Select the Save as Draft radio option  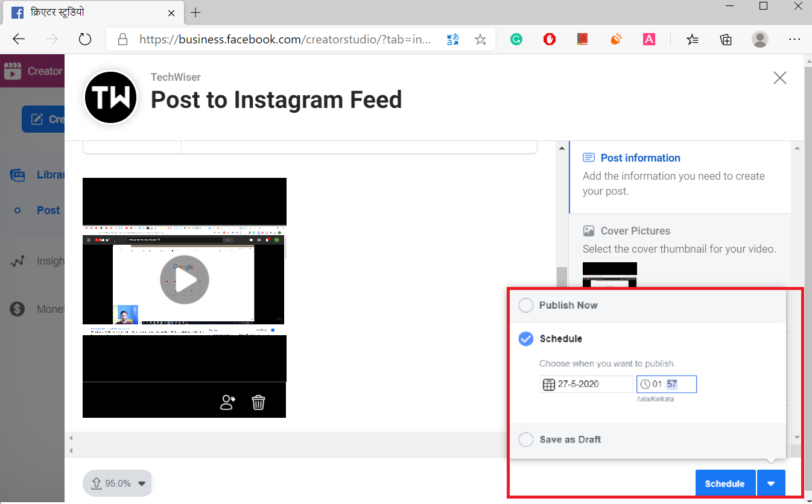(526, 439)
